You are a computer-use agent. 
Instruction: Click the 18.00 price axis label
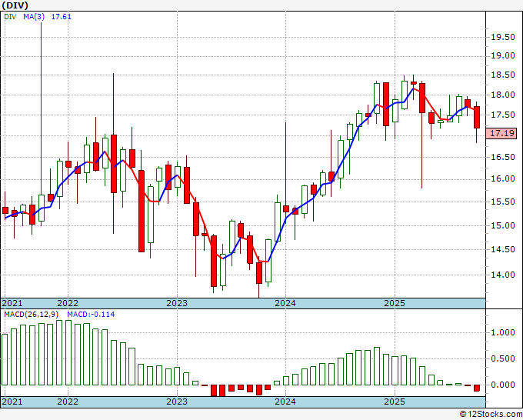503,95
